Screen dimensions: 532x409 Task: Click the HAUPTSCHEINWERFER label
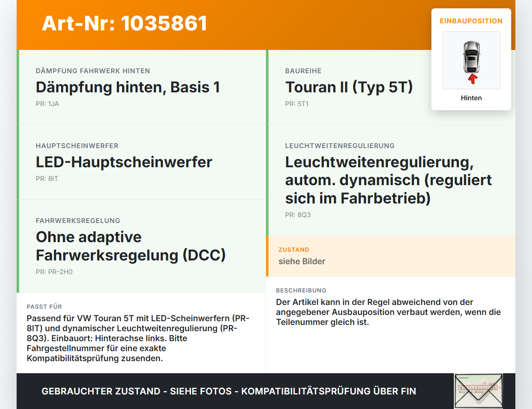(x=77, y=146)
